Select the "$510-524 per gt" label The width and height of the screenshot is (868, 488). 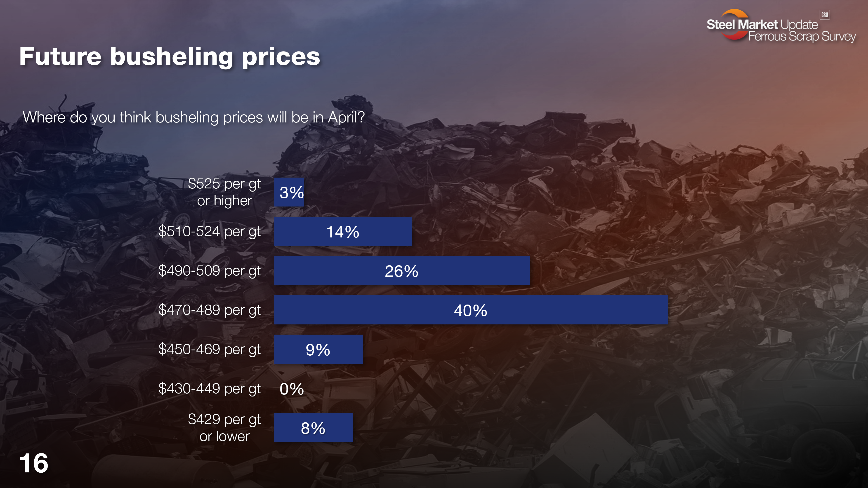(x=210, y=231)
